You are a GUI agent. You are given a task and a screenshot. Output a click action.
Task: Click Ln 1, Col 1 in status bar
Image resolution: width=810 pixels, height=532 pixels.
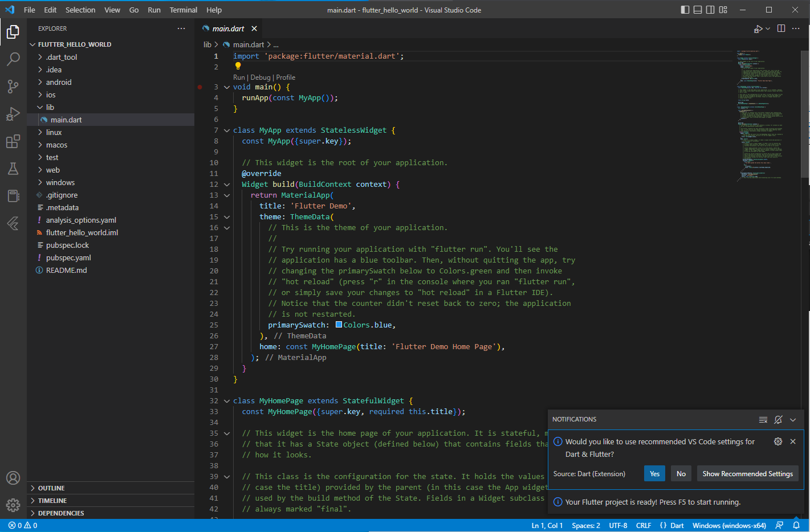coord(547,526)
